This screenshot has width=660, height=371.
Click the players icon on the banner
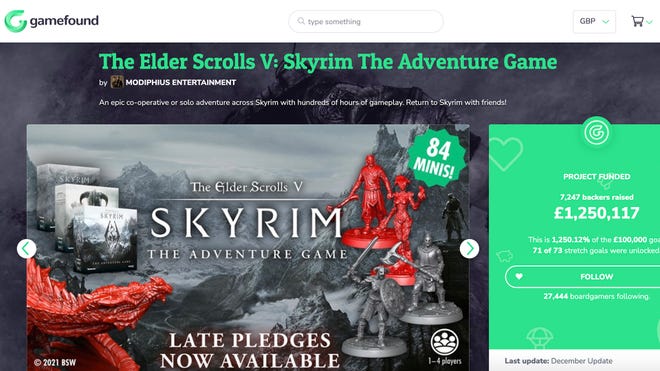[x=444, y=342]
